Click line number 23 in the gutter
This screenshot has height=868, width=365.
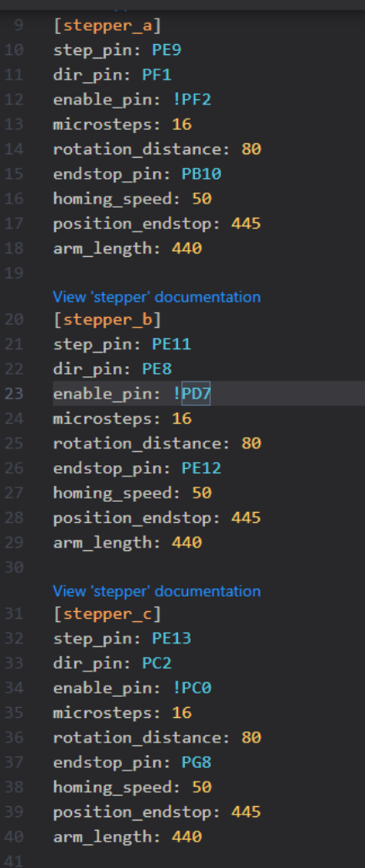[14, 393]
